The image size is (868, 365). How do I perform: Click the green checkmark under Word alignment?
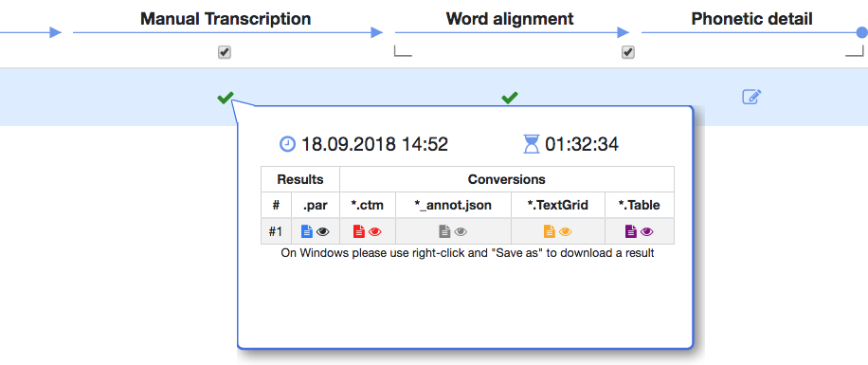[x=509, y=98]
